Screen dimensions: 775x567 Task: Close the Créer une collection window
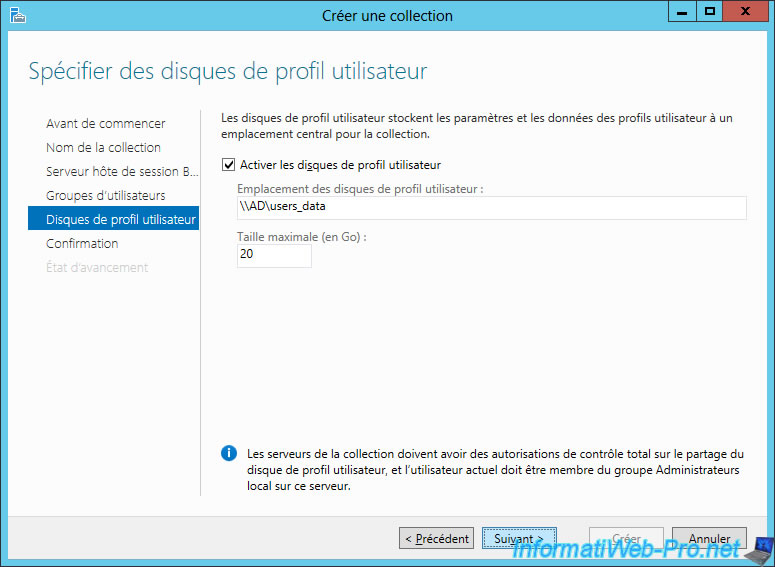tap(746, 11)
